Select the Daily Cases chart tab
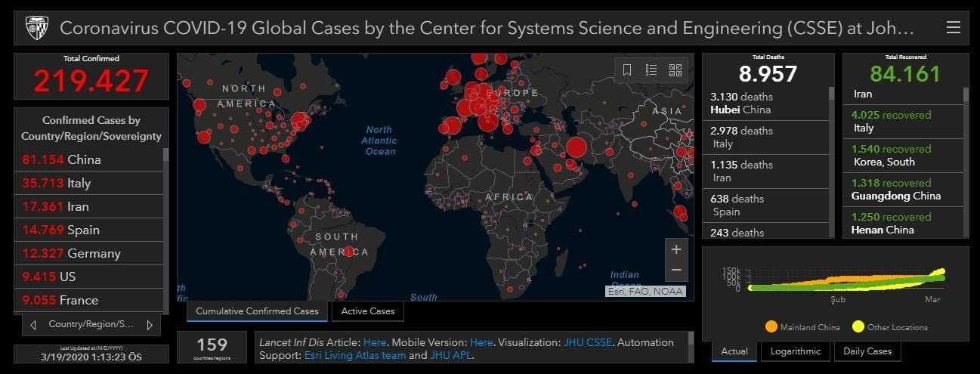 [867, 351]
